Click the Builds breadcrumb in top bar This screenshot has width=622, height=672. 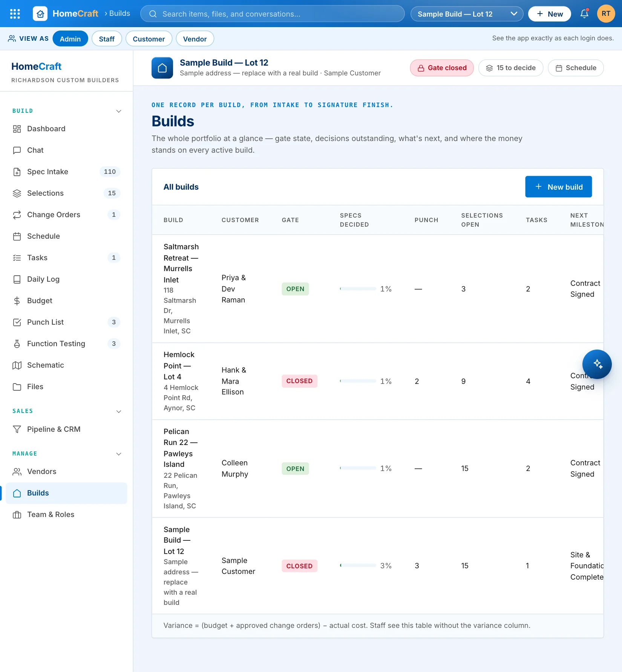coord(119,14)
